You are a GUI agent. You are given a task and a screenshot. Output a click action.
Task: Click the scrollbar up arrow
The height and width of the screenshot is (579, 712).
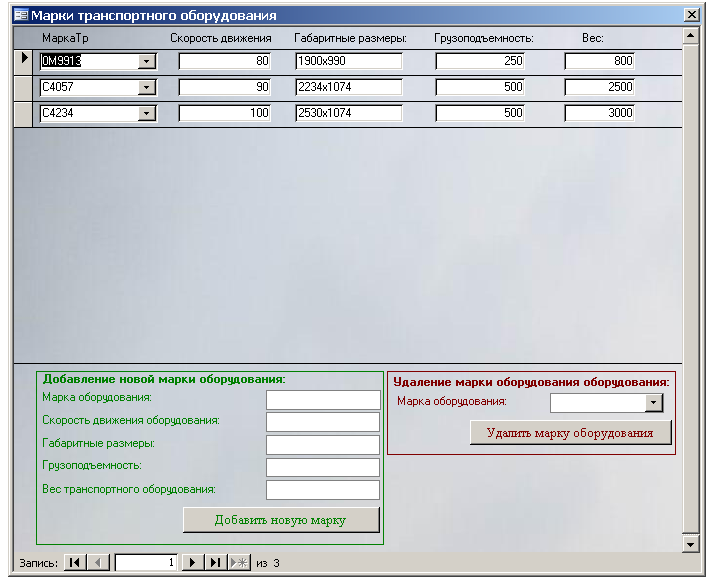click(690, 36)
